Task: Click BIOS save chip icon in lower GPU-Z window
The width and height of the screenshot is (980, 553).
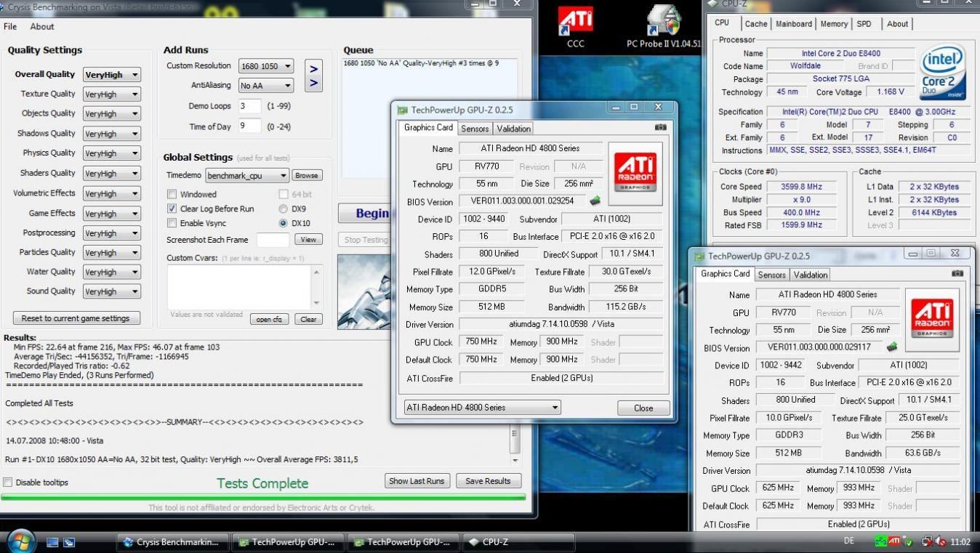Action: click(892, 347)
